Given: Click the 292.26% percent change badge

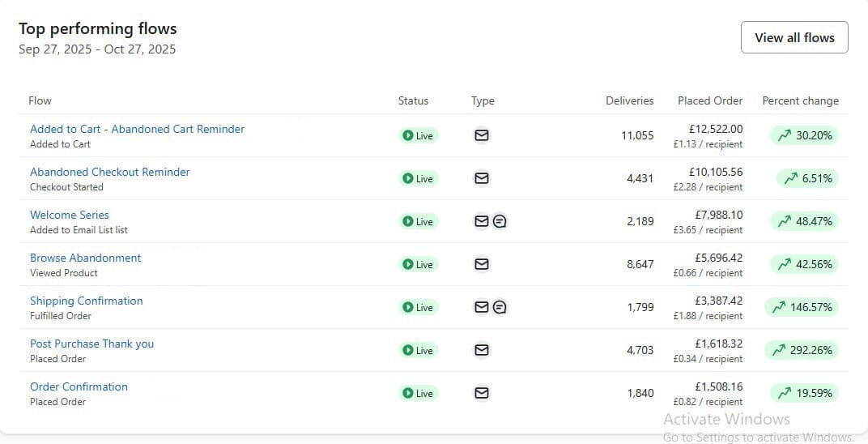Looking at the screenshot, I should 802,350.
